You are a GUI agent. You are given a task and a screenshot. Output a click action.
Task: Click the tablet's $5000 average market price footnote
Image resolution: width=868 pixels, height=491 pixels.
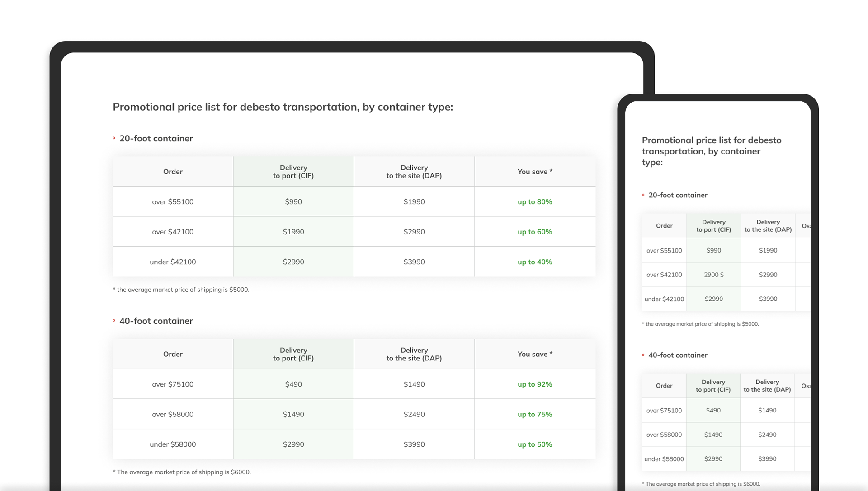click(x=181, y=290)
